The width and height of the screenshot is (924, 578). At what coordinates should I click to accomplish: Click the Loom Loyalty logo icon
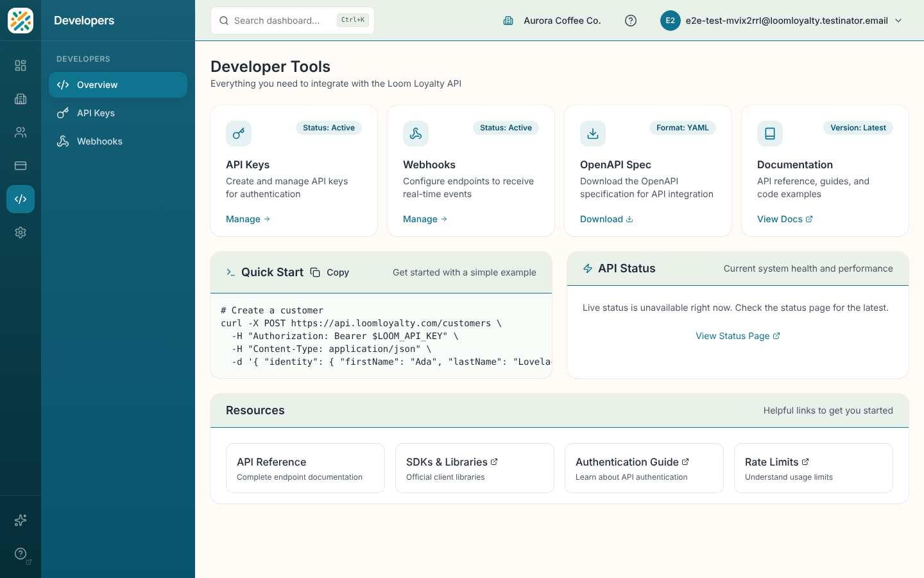[21, 21]
